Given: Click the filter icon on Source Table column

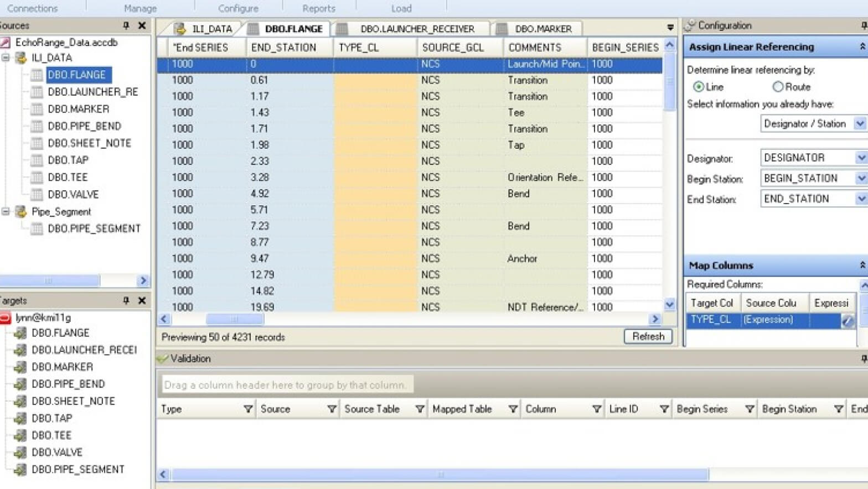Looking at the screenshot, I should click(420, 409).
